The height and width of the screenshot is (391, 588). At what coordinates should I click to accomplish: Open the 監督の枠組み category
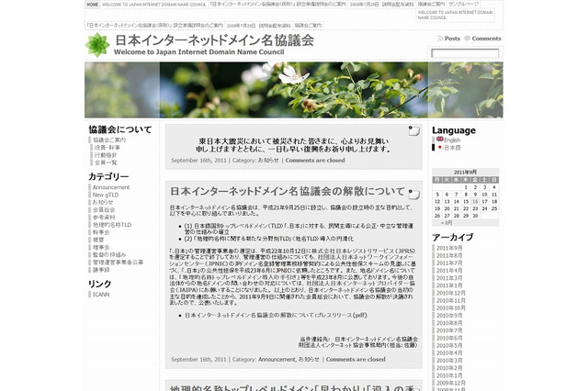point(109,254)
